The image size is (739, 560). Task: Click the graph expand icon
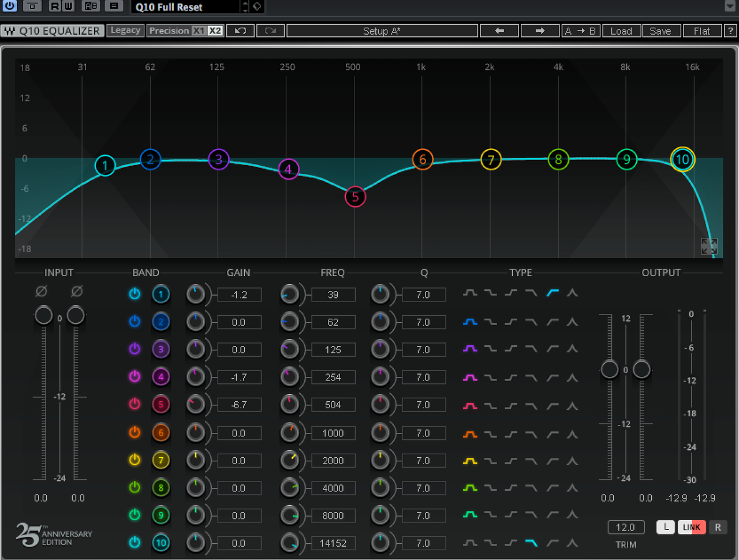coord(709,246)
